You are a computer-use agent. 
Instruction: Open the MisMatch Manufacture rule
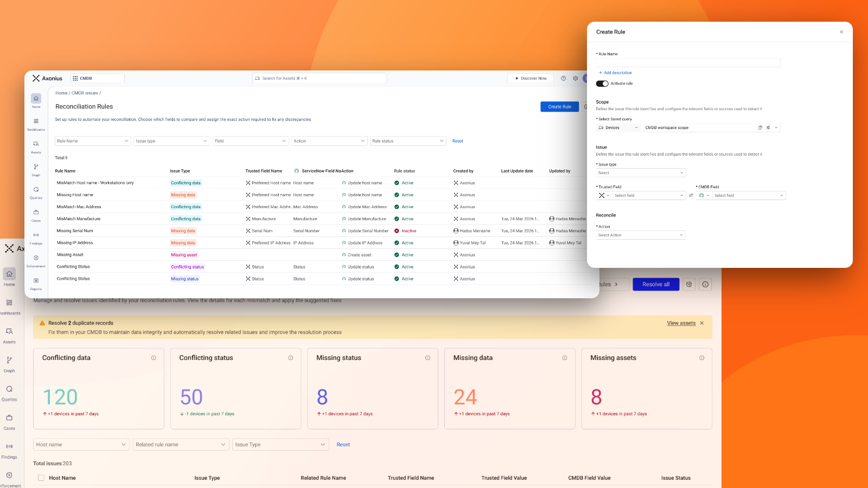79,219
